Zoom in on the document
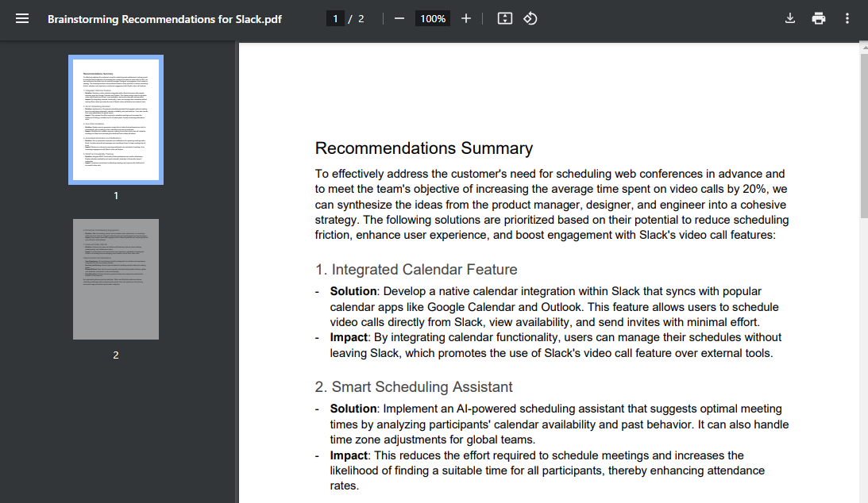This screenshot has width=868, height=503. coord(466,18)
